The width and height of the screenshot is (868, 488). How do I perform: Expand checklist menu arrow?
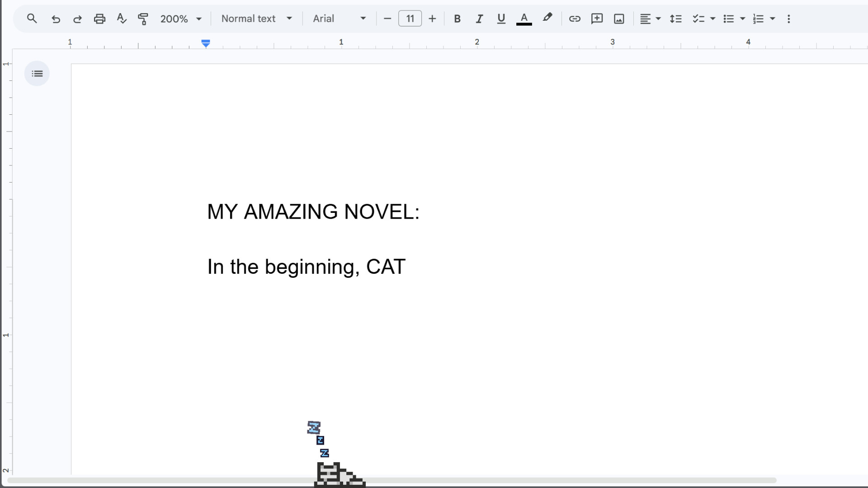point(713,19)
